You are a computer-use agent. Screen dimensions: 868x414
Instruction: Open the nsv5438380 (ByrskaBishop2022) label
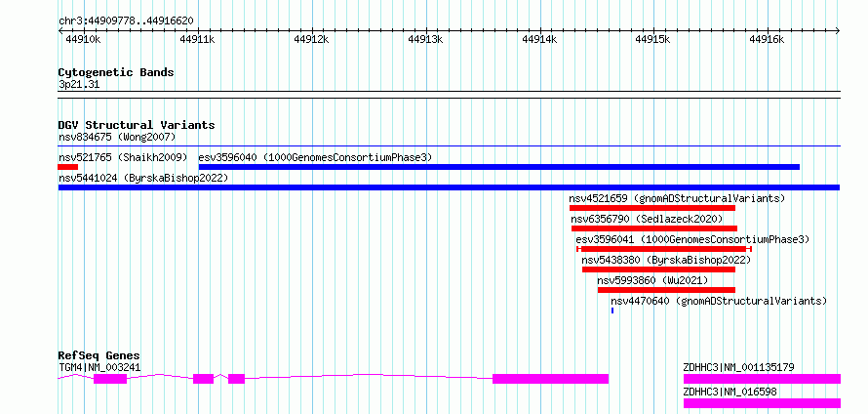(x=666, y=260)
